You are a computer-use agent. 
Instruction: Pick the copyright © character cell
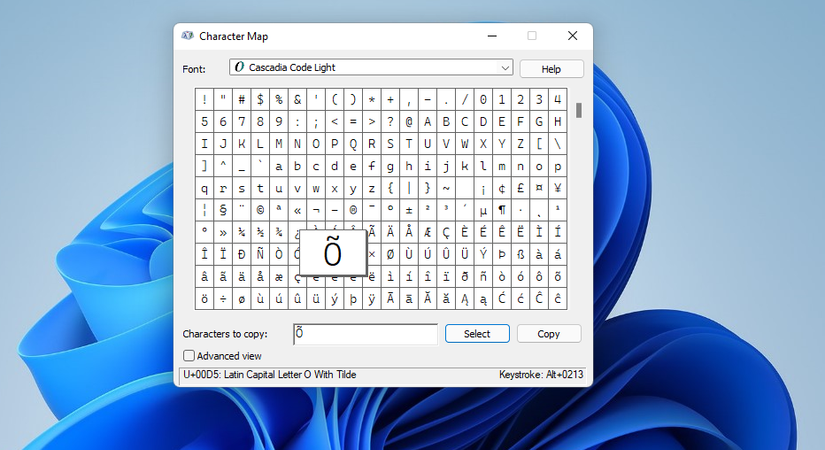[260, 210]
